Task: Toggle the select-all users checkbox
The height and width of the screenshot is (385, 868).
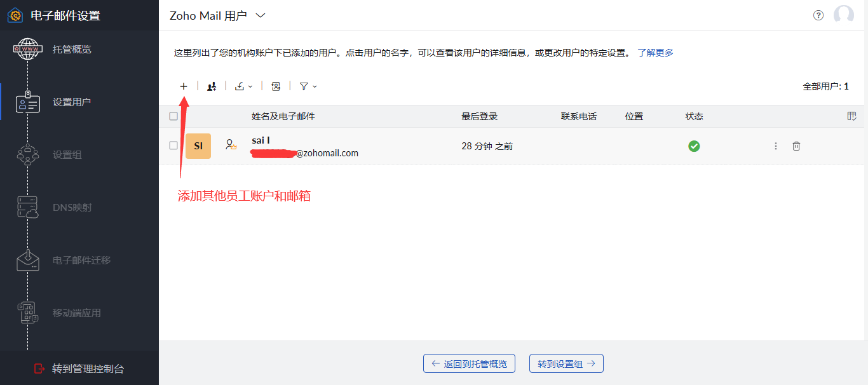Action: pos(173,116)
